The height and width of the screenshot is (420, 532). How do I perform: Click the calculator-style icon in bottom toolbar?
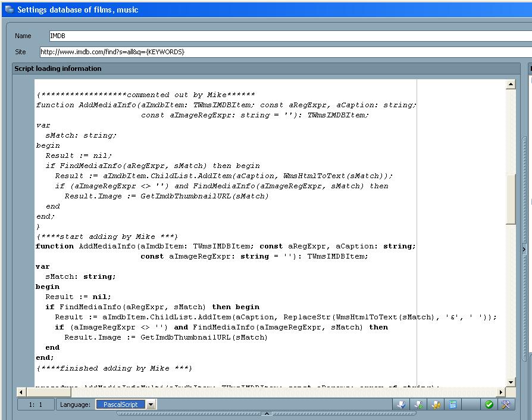pos(453,405)
